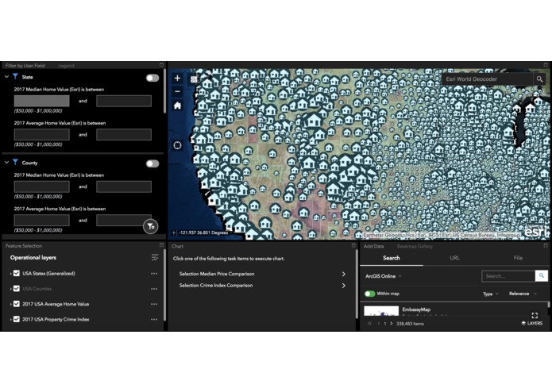This screenshot has width=552, height=392.
Task: Open the Type filter dropdown
Action: (x=490, y=294)
